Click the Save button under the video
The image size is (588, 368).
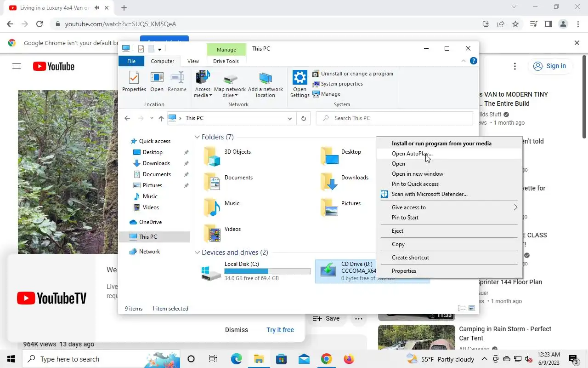[x=327, y=318]
